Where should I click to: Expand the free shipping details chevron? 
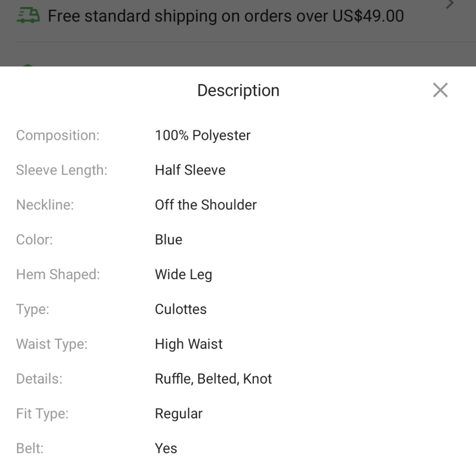click(x=449, y=5)
